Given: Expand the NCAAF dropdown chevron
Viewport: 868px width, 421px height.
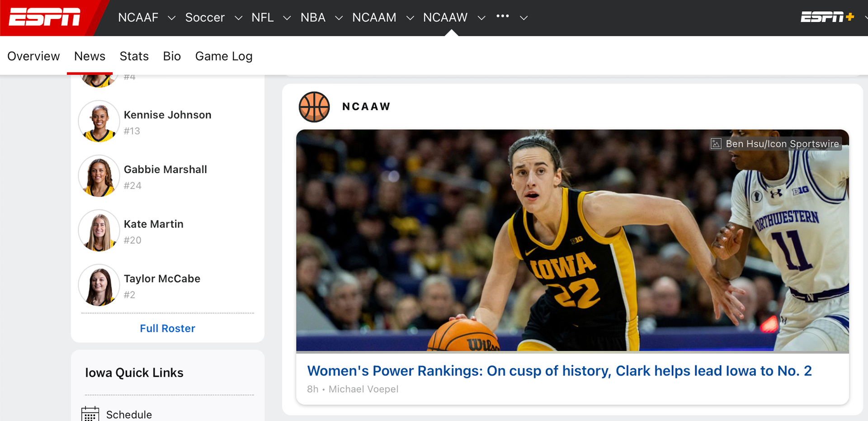Looking at the screenshot, I should [x=171, y=18].
